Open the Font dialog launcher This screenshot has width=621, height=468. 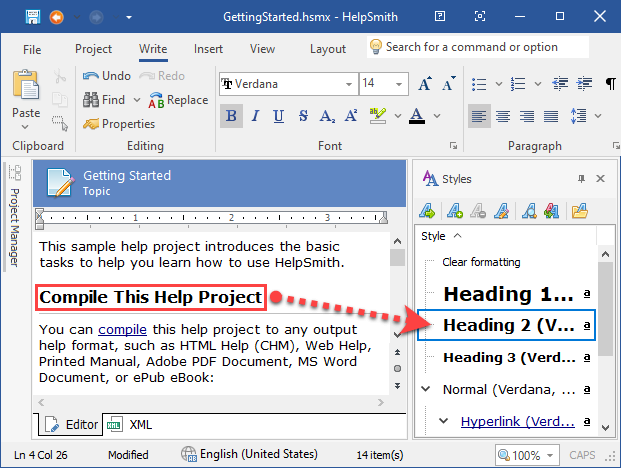453,146
